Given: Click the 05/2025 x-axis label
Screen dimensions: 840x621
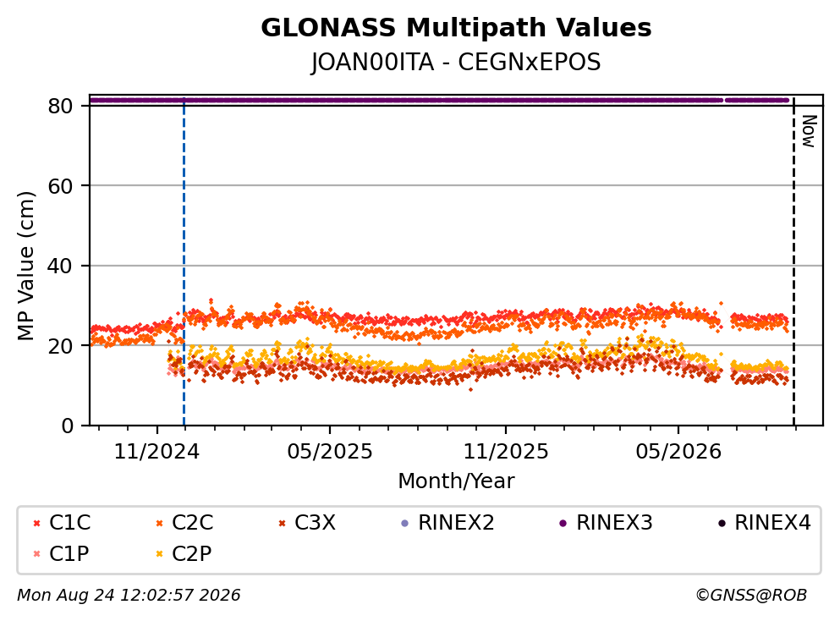Looking at the screenshot, I should (329, 452).
